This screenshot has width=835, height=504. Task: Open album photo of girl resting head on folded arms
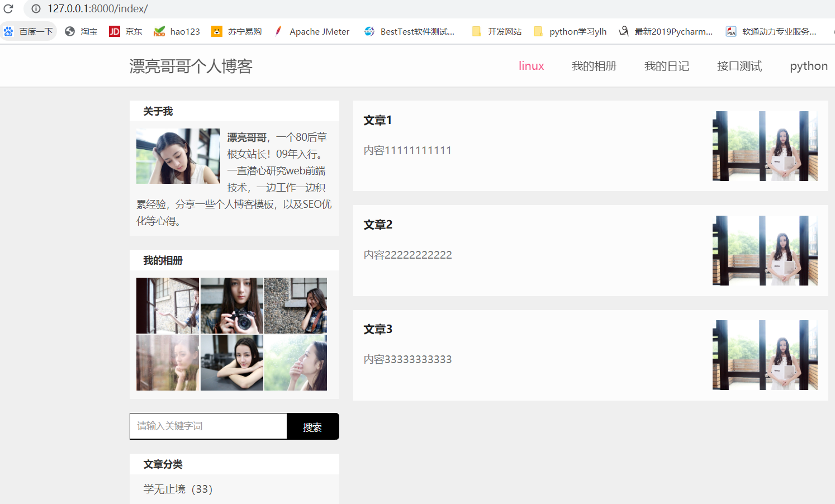tap(232, 363)
